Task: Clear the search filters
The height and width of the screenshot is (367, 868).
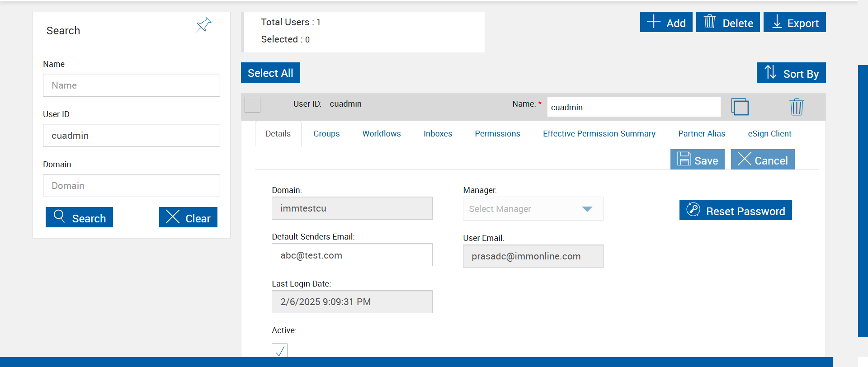Action: click(x=188, y=217)
